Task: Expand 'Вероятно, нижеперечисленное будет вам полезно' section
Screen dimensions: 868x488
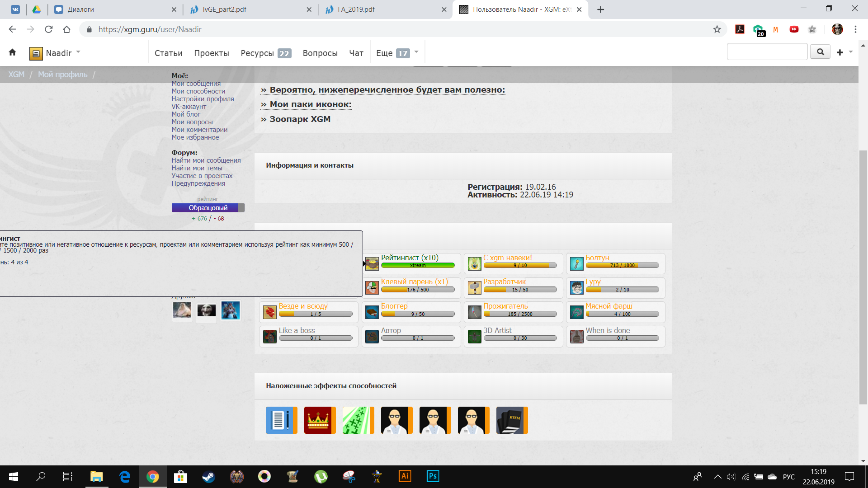Action: click(x=382, y=90)
